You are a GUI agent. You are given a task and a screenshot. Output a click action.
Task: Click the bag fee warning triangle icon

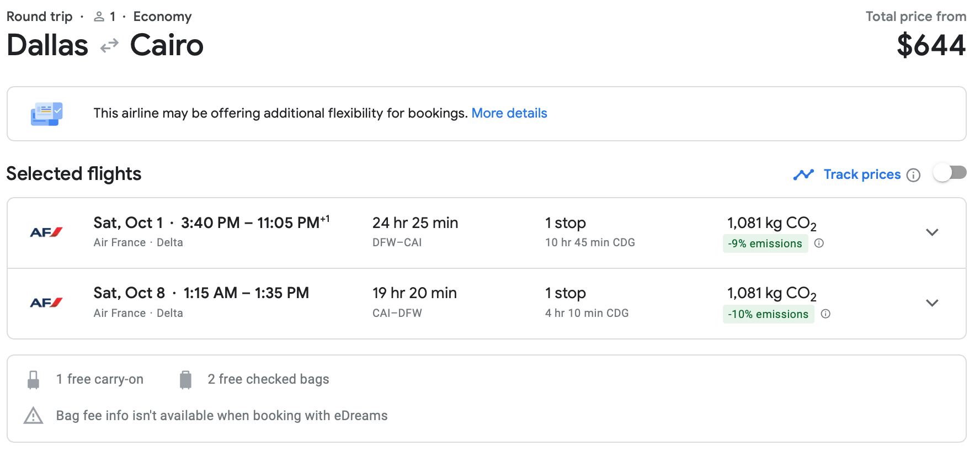(34, 416)
